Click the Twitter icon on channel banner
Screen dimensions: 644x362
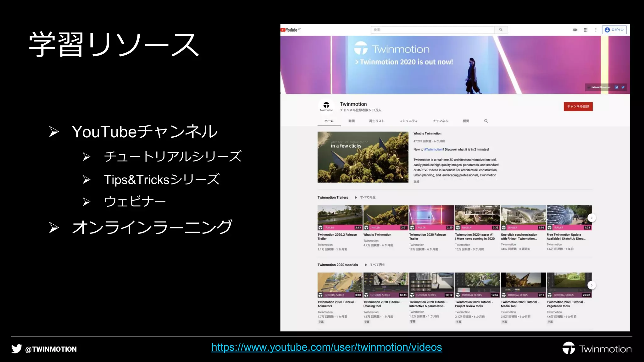(623, 87)
